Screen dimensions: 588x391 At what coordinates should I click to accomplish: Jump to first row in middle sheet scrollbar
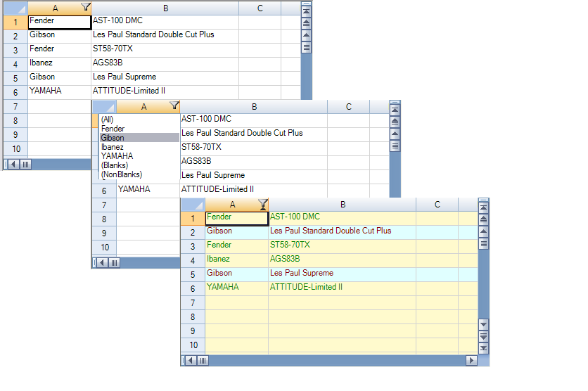pyautogui.click(x=395, y=110)
